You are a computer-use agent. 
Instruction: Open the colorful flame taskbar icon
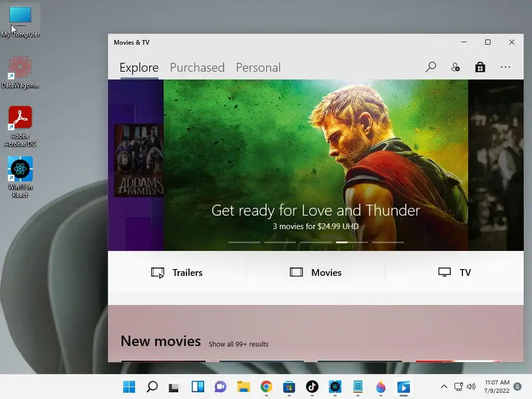[381, 387]
